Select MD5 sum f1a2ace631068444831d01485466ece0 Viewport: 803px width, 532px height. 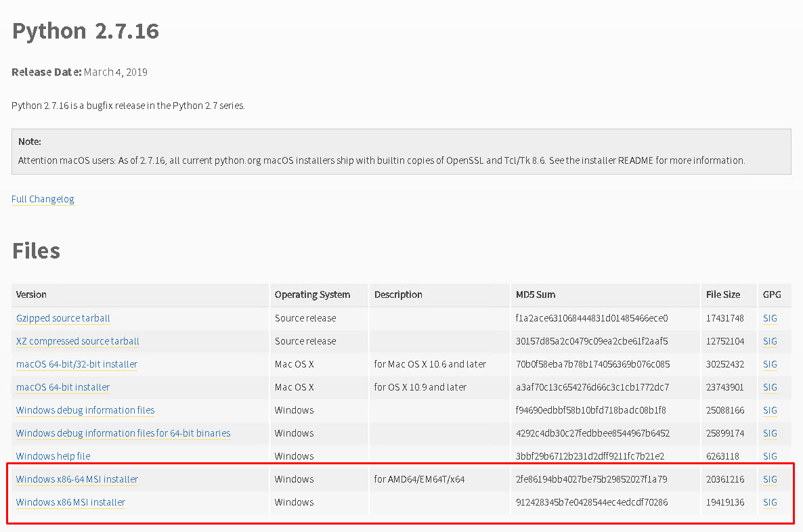(x=592, y=318)
